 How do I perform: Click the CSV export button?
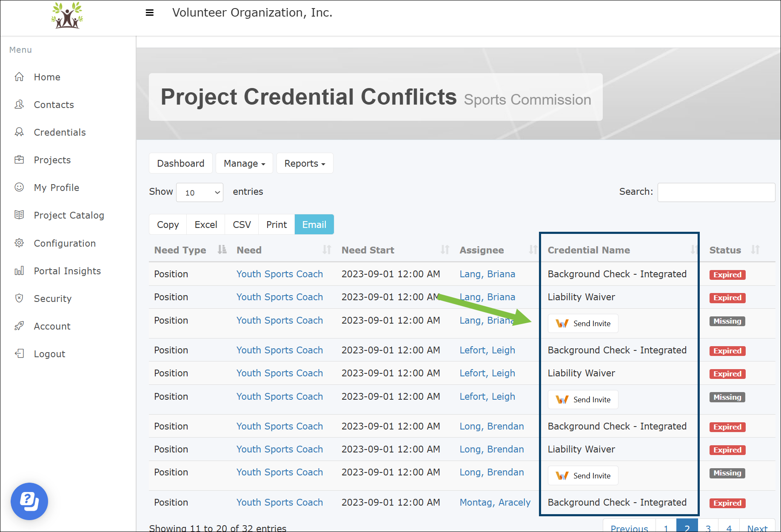coord(242,225)
